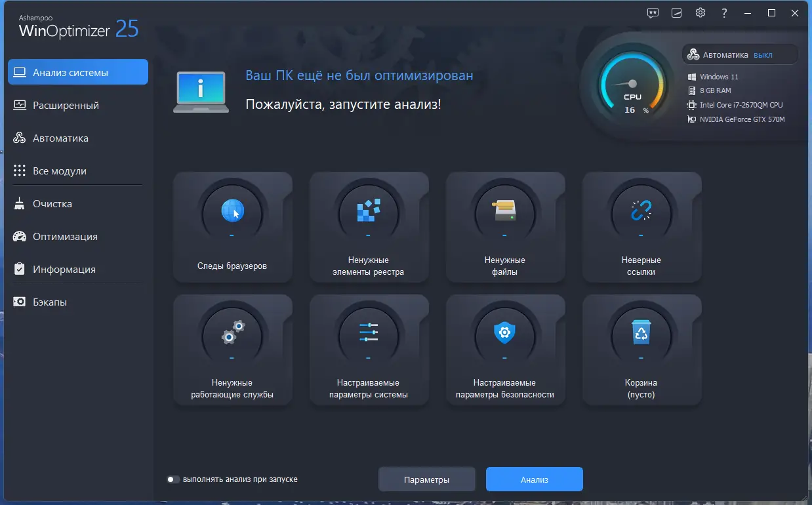
Task: Select the Анализ системы sidebar item
Action: pyautogui.click(x=78, y=72)
